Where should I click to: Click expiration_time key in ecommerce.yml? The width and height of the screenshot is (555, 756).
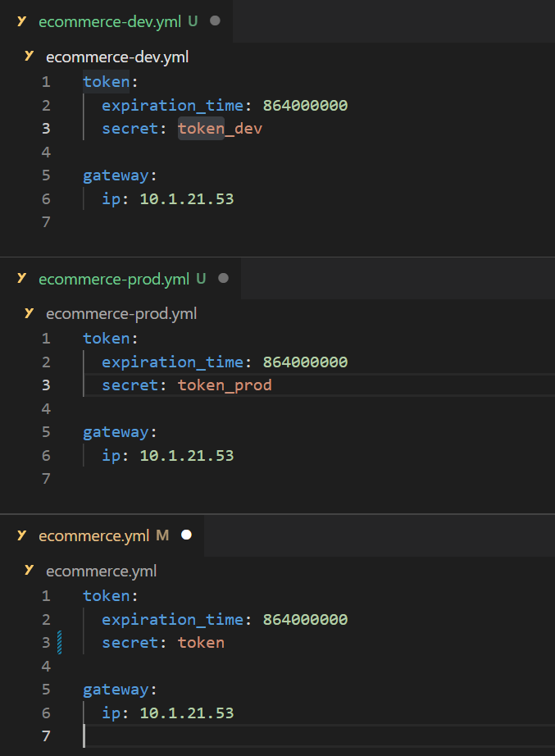(173, 619)
